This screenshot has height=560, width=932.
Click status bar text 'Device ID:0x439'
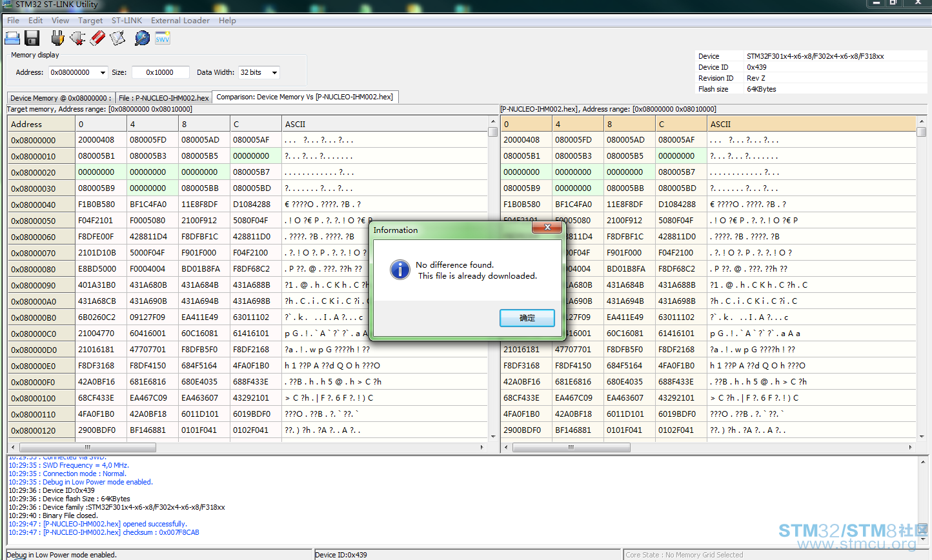[x=341, y=555]
